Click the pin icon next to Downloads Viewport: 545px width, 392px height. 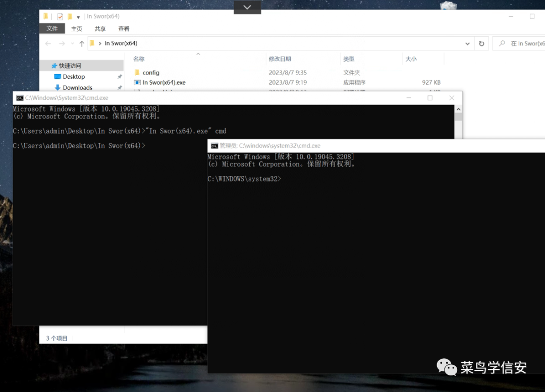tap(120, 88)
